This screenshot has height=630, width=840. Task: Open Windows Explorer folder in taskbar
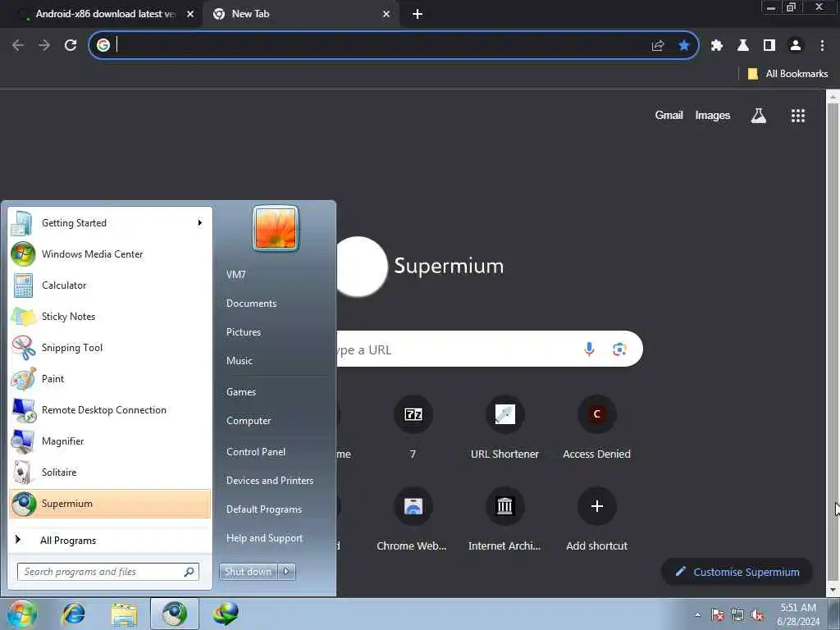pos(125,614)
